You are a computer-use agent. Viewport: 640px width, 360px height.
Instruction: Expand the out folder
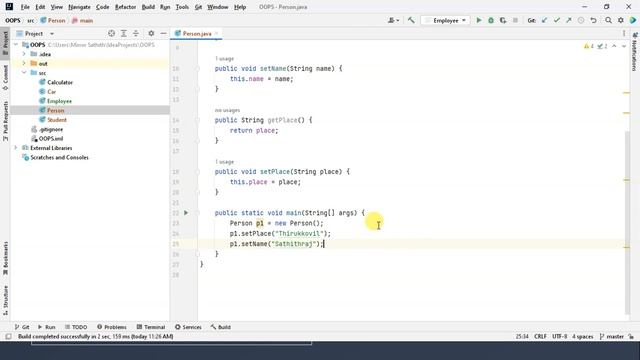coord(24,63)
